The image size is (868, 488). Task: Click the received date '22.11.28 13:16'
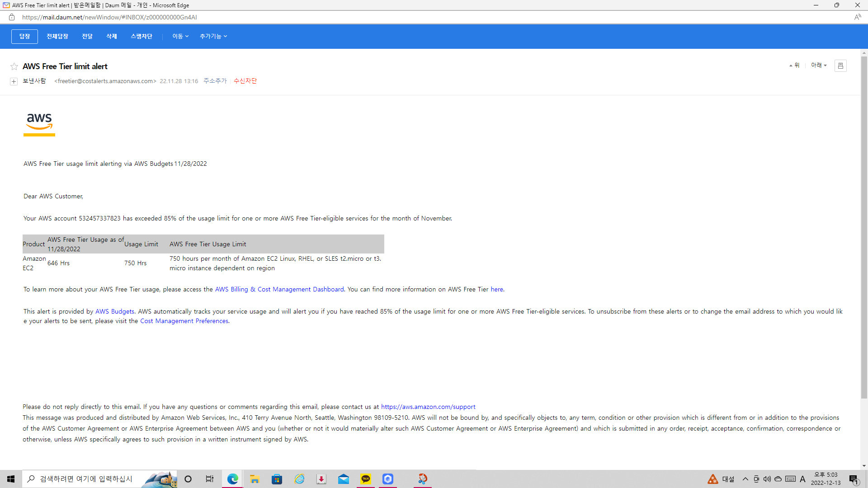tap(179, 81)
